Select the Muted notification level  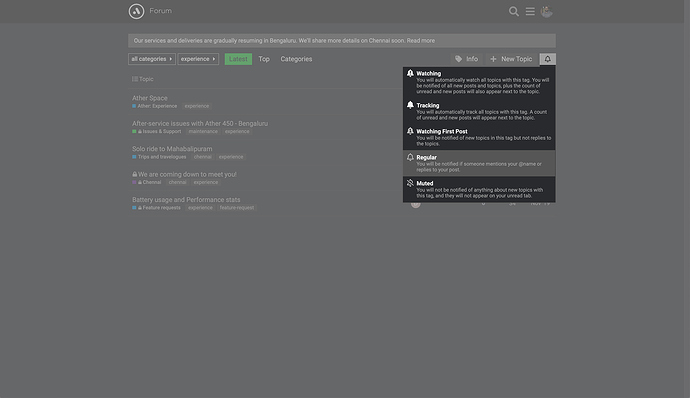pyautogui.click(x=479, y=189)
